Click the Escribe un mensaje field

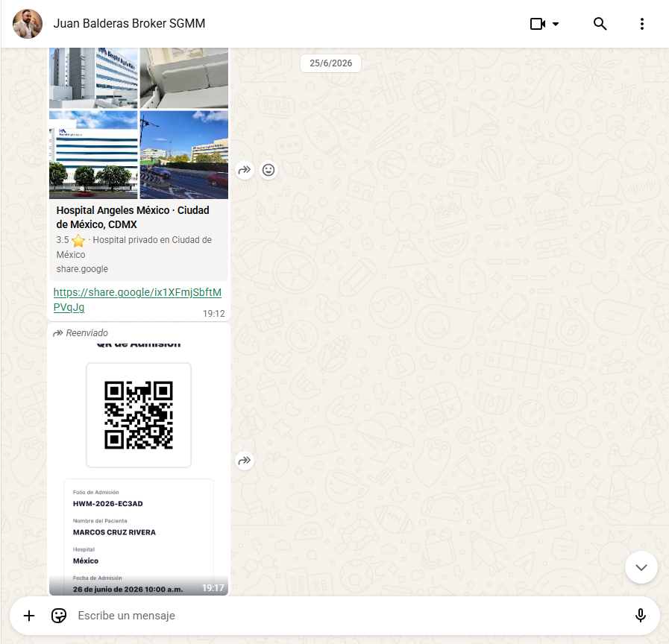[x=350, y=616]
